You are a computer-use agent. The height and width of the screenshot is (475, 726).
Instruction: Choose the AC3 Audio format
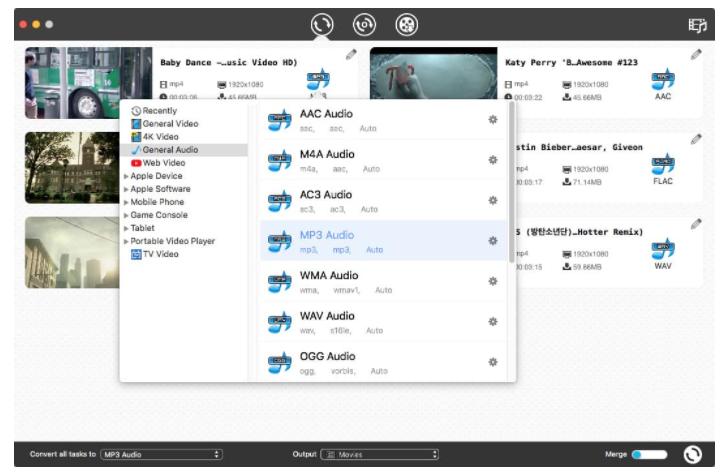383,200
